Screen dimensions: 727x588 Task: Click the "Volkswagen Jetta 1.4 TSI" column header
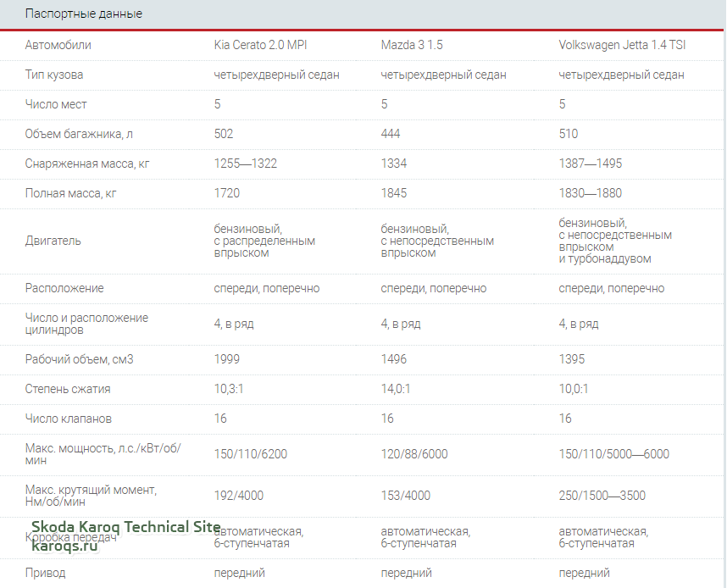pos(622,45)
